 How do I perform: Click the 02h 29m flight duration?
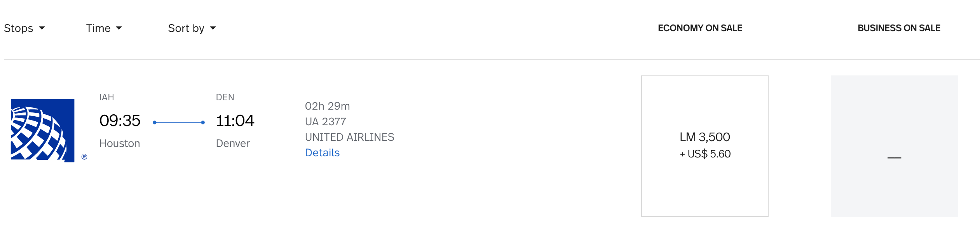tap(327, 106)
